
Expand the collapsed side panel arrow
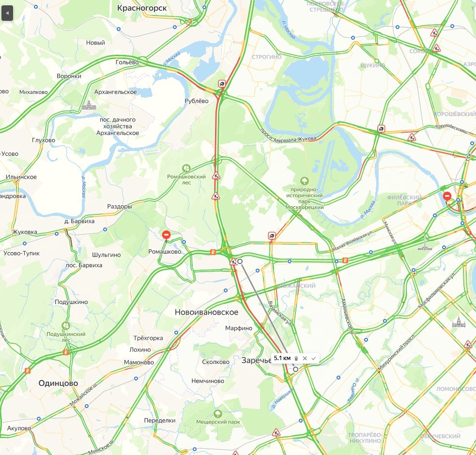(7, 14)
